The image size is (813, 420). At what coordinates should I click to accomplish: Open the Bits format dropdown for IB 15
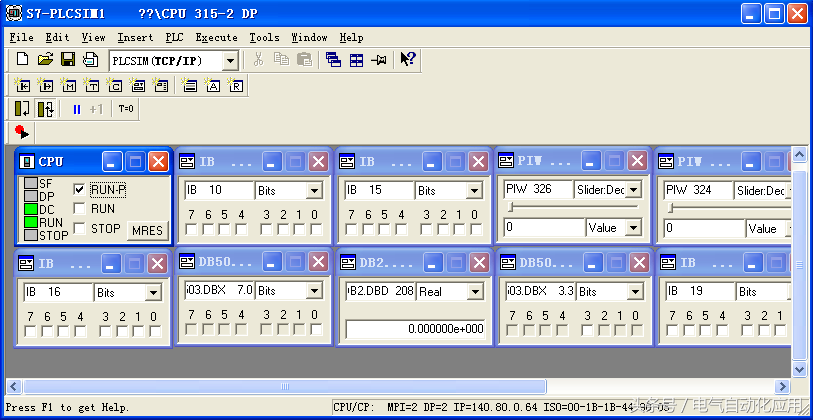point(474,190)
